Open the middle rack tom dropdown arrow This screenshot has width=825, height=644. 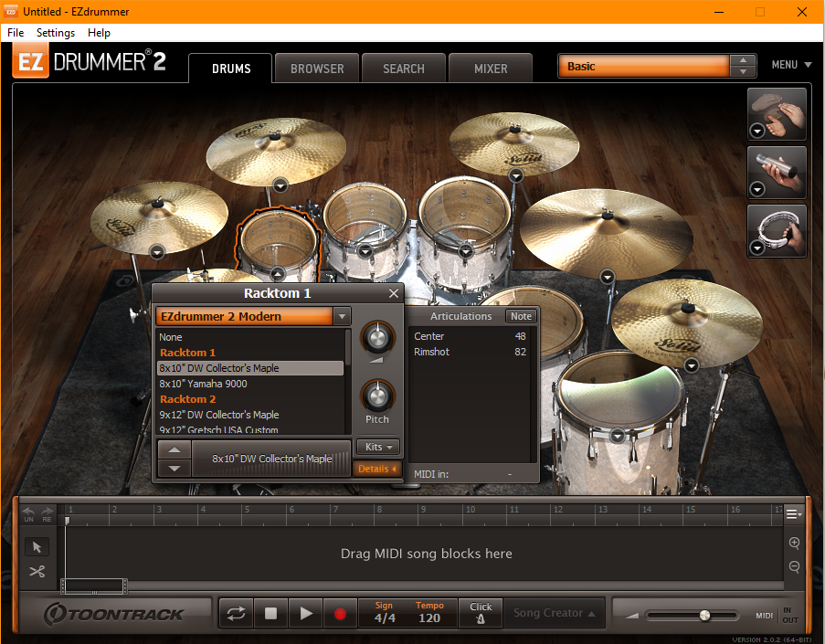point(365,251)
